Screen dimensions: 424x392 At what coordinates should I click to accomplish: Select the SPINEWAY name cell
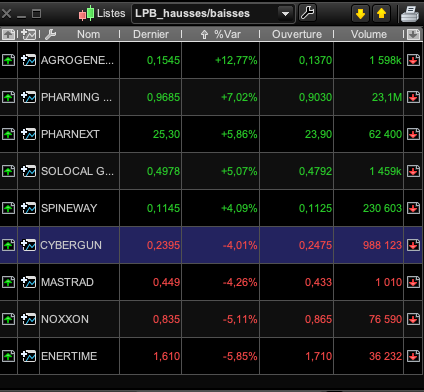point(79,208)
